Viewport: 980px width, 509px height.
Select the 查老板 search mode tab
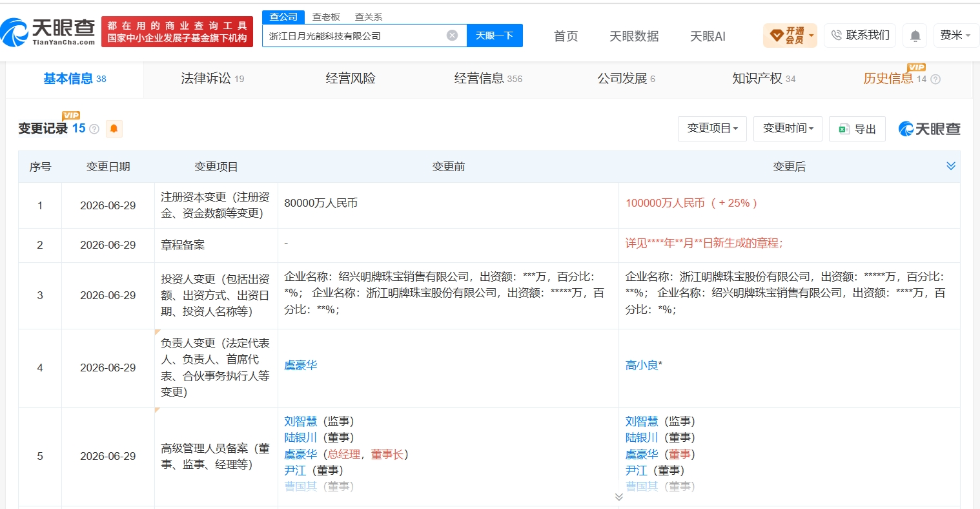click(326, 17)
